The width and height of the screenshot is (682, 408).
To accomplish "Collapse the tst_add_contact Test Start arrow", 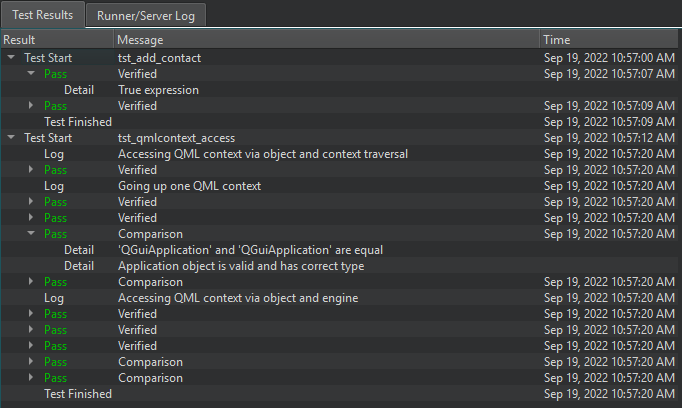I will coord(11,58).
